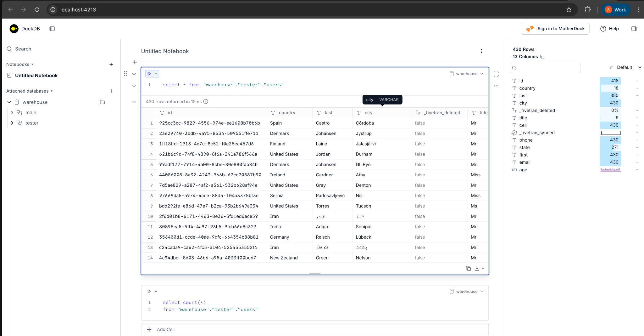Expand the tester schema
Viewport: 644px width, 336px height.
coord(12,123)
